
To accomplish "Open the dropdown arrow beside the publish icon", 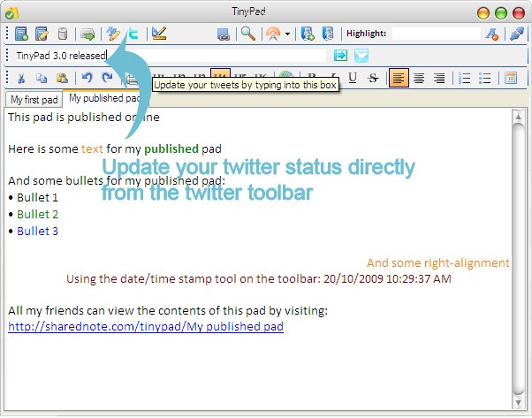I will pos(287,34).
